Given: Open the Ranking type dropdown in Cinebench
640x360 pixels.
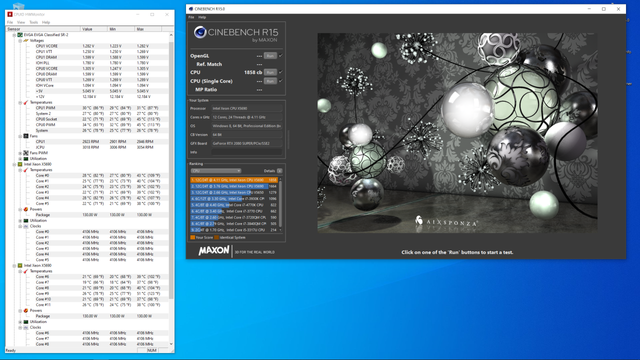Looking at the screenshot, I should (x=216, y=171).
